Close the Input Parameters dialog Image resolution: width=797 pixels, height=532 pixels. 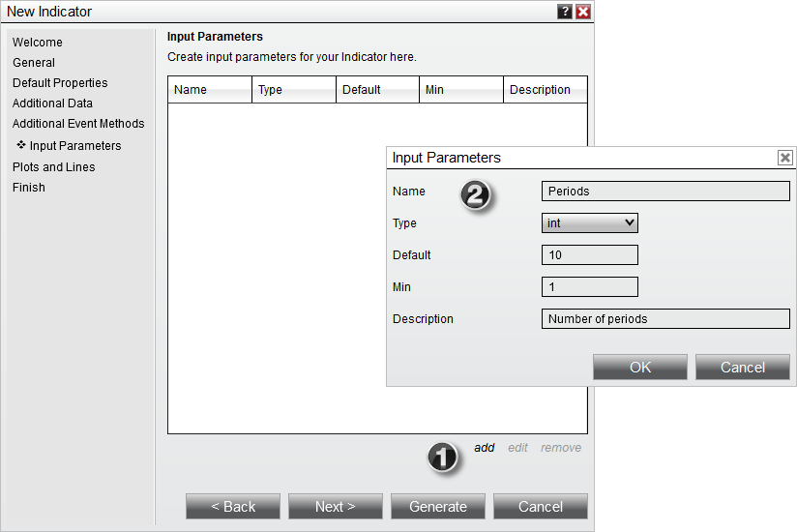click(x=784, y=158)
